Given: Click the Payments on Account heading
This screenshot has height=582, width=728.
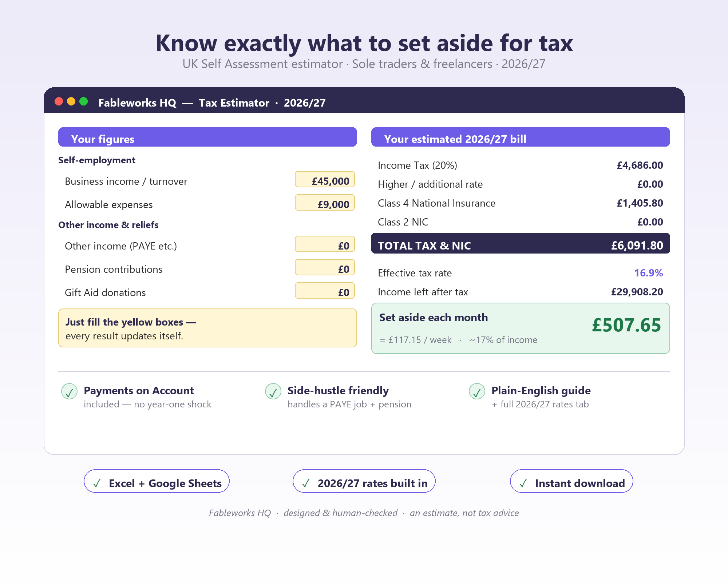Looking at the screenshot, I should (x=139, y=391).
